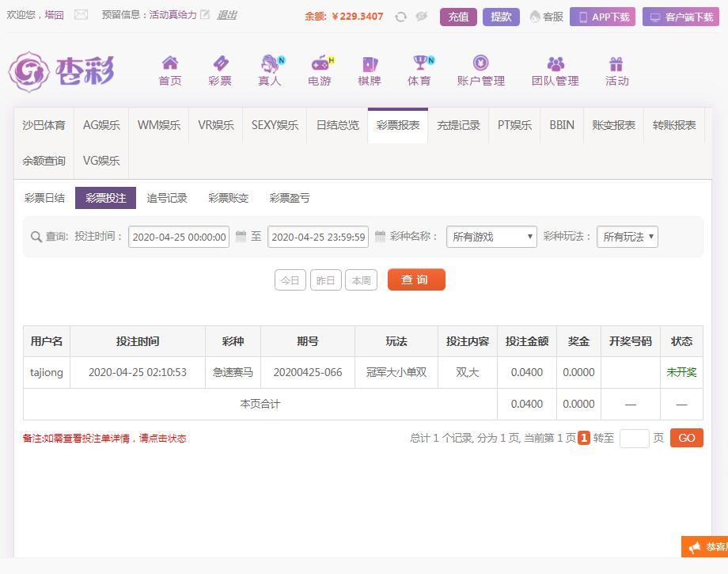
Task: Open 棋牌 card games icon
Action: tap(370, 64)
